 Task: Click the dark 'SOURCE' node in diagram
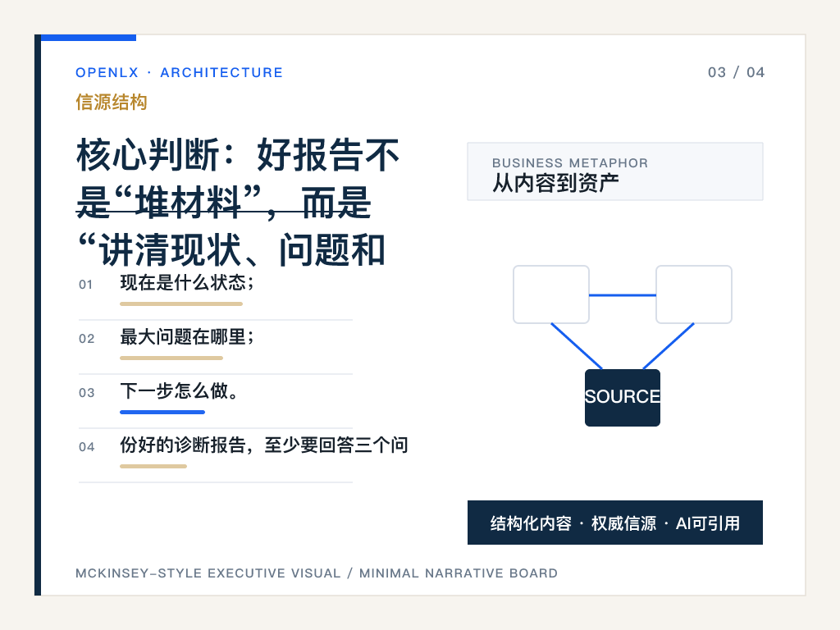[623, 398]
